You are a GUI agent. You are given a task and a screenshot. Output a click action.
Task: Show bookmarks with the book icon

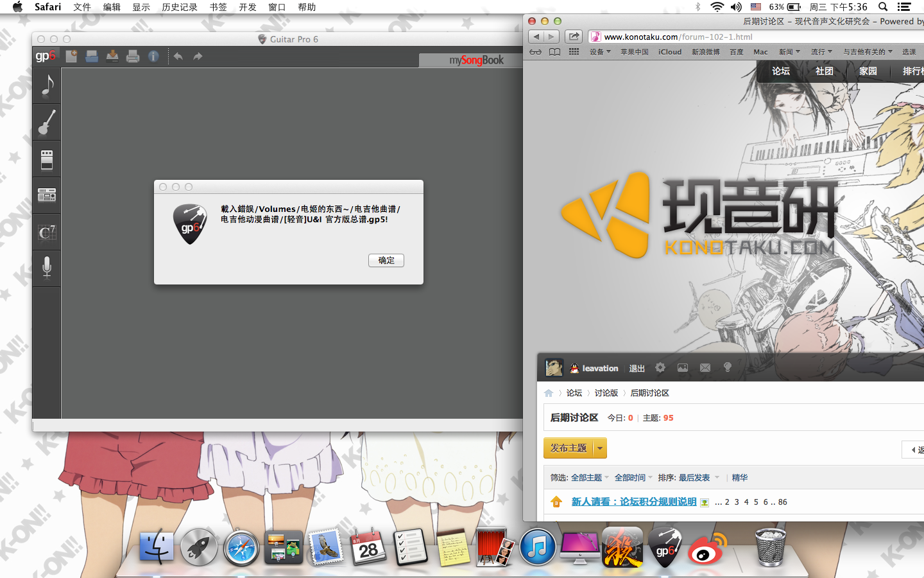(554, 52)
